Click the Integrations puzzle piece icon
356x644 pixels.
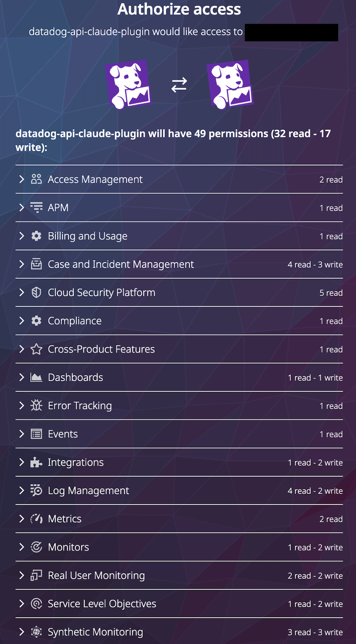tap(36, 462)
